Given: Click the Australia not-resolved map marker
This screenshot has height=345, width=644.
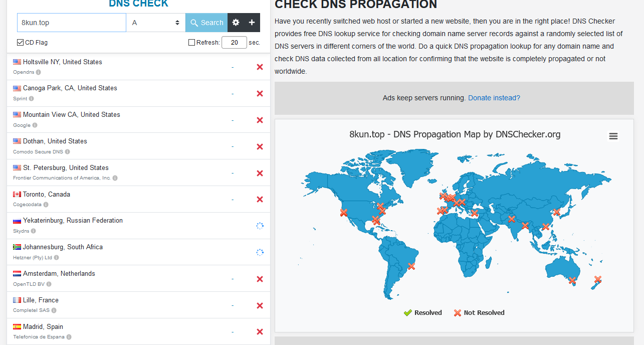Looking at the screenshot, I should 572,281.
